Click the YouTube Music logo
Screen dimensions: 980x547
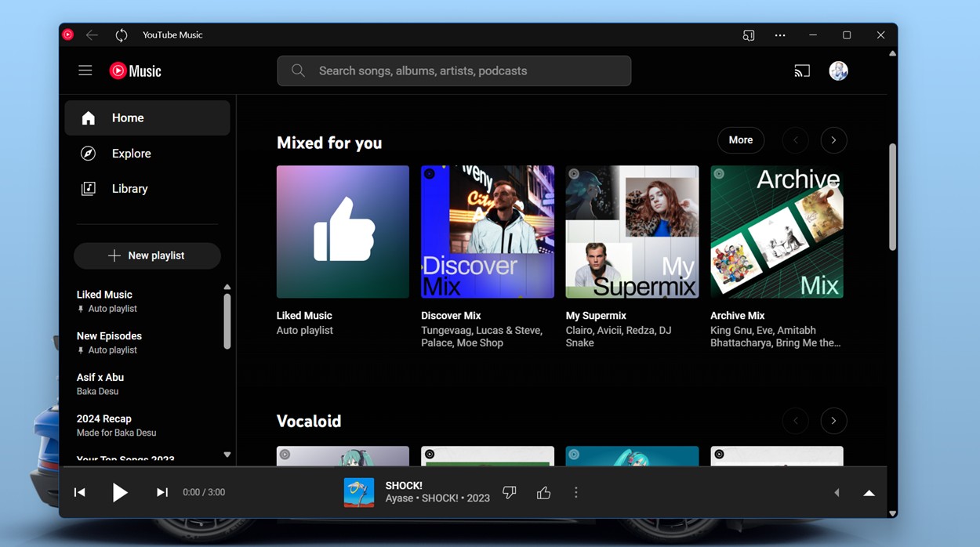click(135, 71)
